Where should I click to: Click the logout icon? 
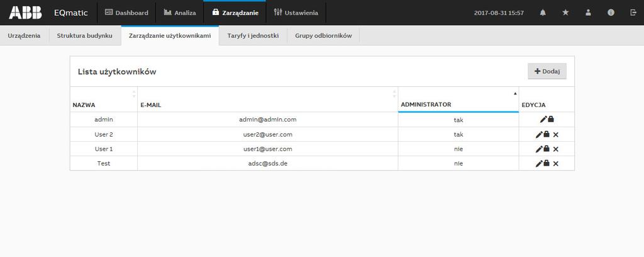[x=633, y=13]
